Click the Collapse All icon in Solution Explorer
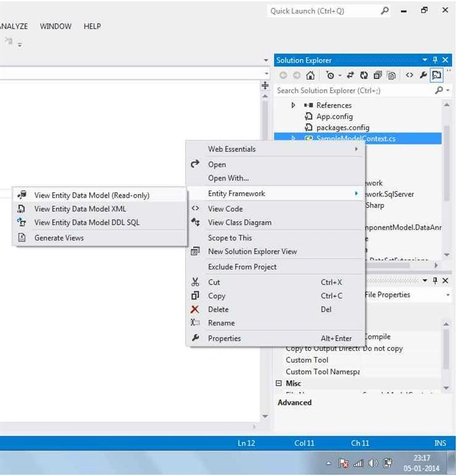The image size is (457, 476). [x=378, y=75]
